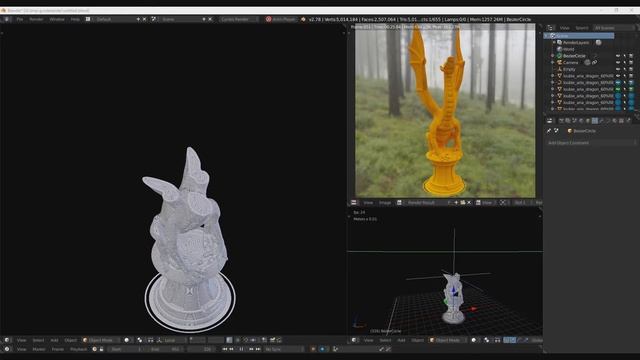Toggle Empty renderability icon
This screenshot has width=640, height=360.
pos(631,69)
